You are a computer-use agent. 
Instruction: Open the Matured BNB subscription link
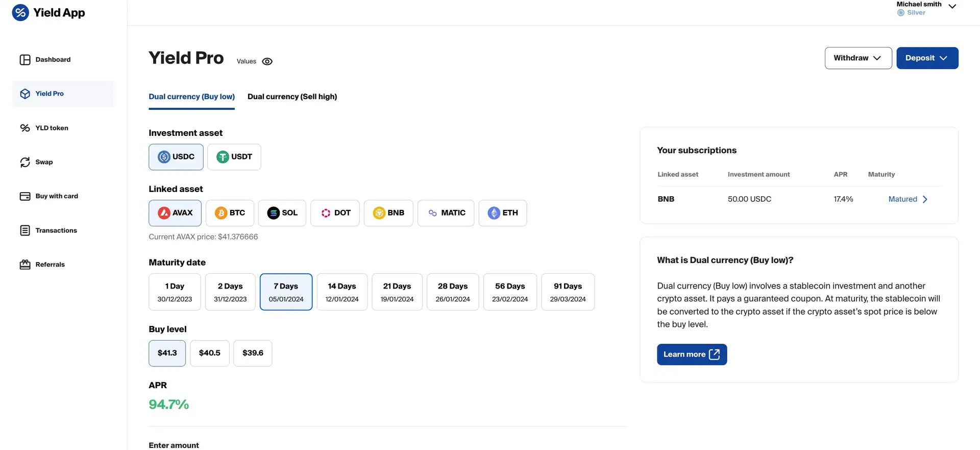[908, 199]
